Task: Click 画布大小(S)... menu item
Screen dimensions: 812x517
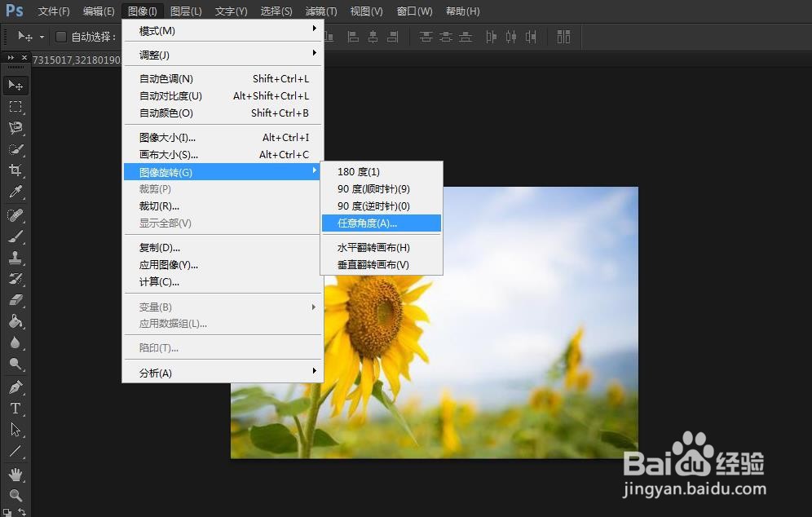Action: [x=223, y=154]
